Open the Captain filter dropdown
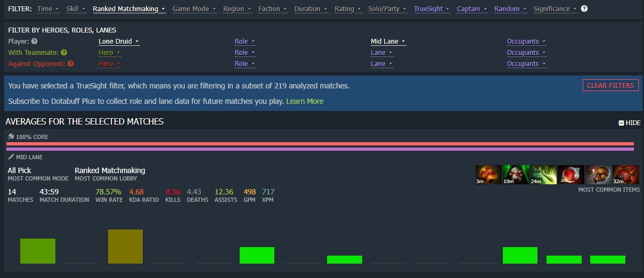 [x=472, y=9]
